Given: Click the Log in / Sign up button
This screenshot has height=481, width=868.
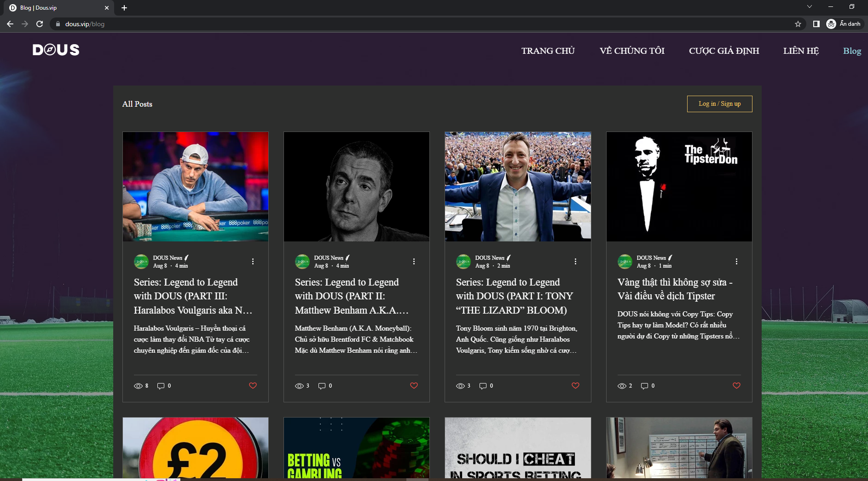Looking at the screenshot, I should [x=719, y=104].
